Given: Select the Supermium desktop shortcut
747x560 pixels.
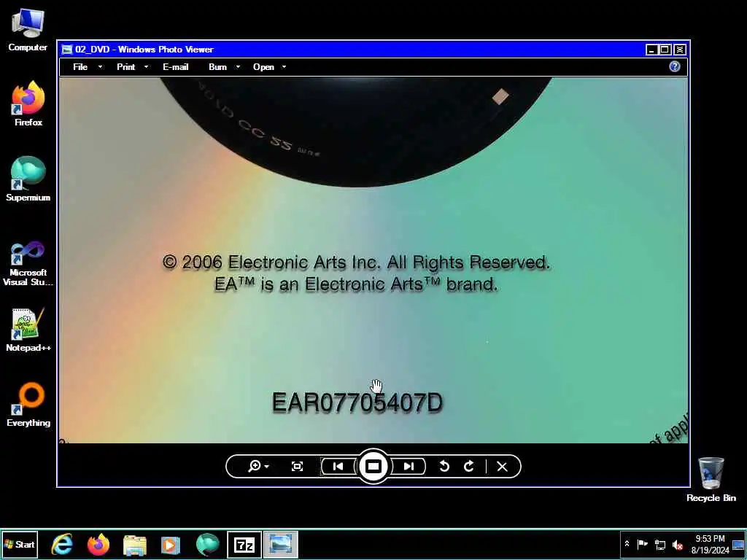Looking at the screenshot, I should click(x=28, y=179).
